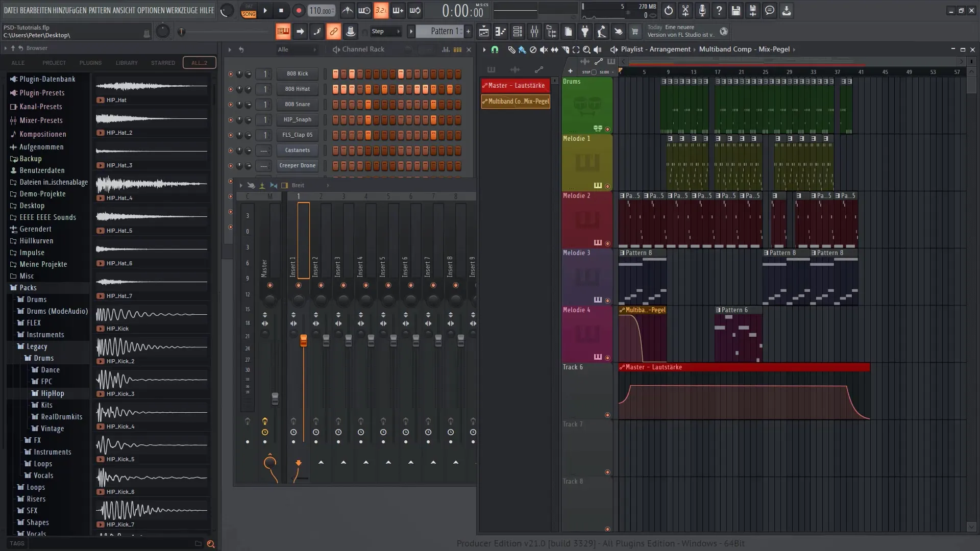Select the Castanets channel button
Viewport: 980px width, 551px height.
point(298,151)
